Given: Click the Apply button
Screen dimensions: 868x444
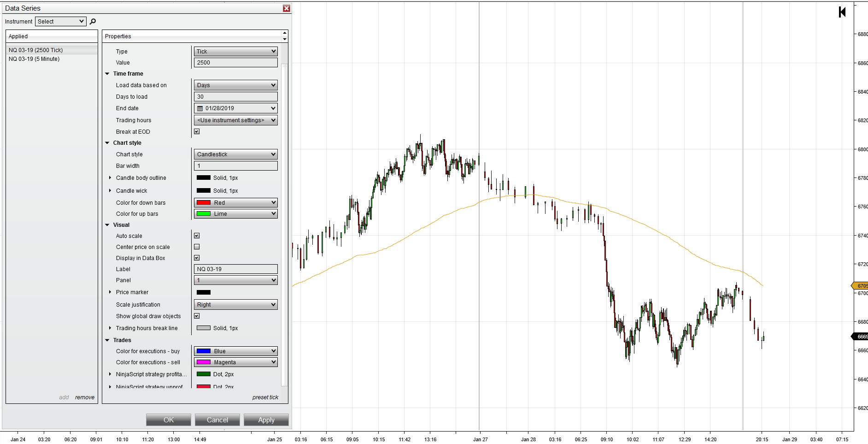Looking at the screenshot, I should click(x=266, y=420).
